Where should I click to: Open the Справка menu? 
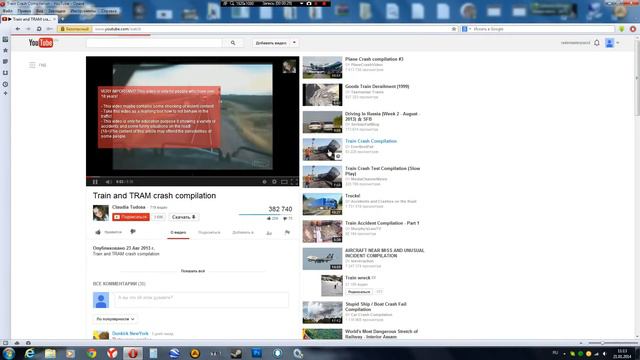point(109,11)
